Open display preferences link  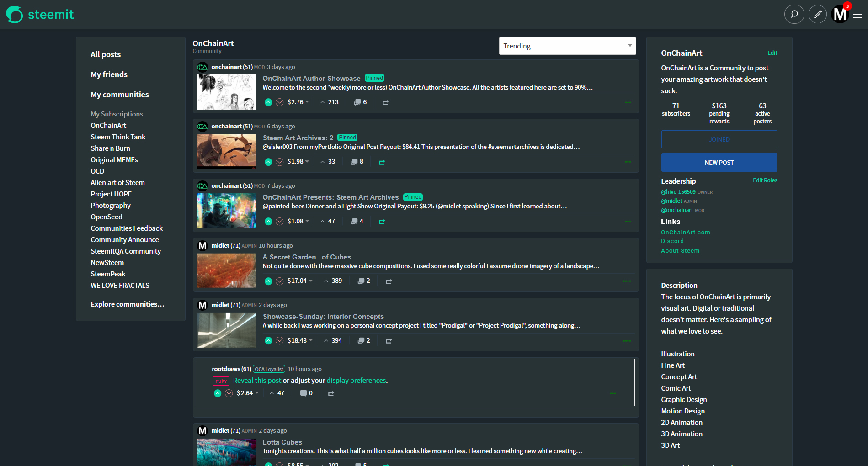click(356, 381)
